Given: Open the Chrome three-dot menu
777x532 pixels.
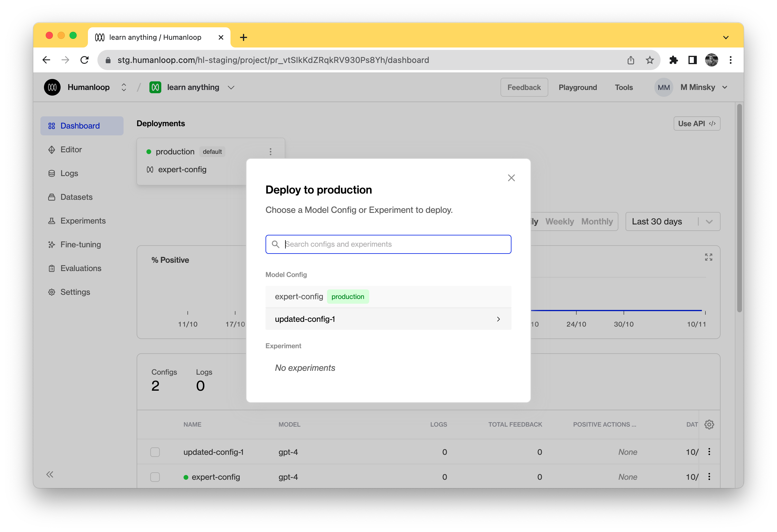Looking at the screenshot, I should tap(731, 60).
